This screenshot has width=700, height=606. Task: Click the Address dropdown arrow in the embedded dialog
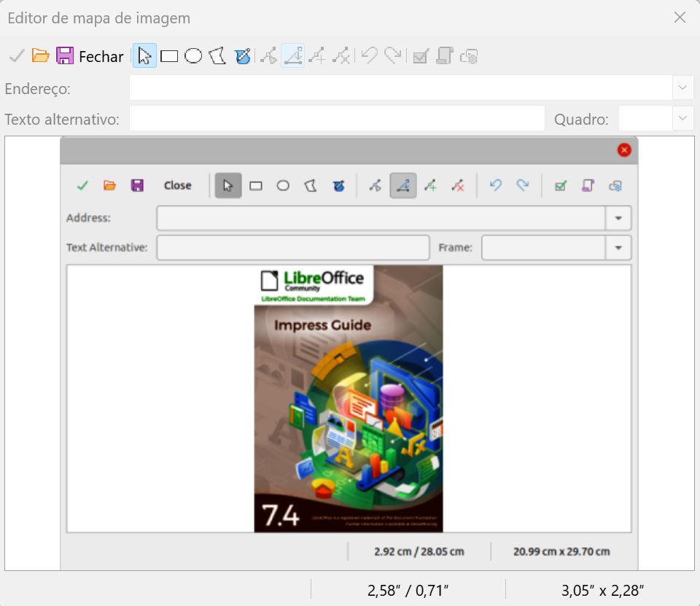coord(618,218)
